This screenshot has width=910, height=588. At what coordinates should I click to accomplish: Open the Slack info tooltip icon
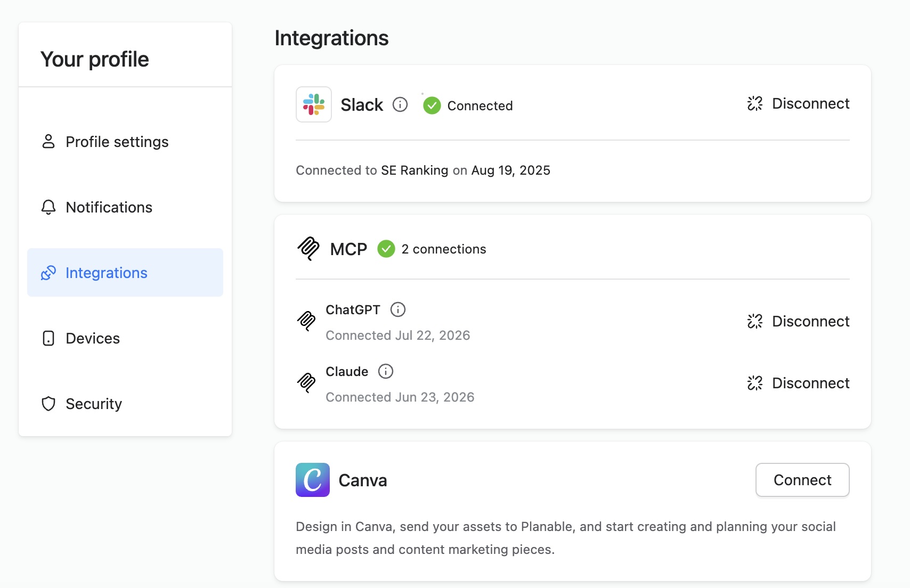400,104
